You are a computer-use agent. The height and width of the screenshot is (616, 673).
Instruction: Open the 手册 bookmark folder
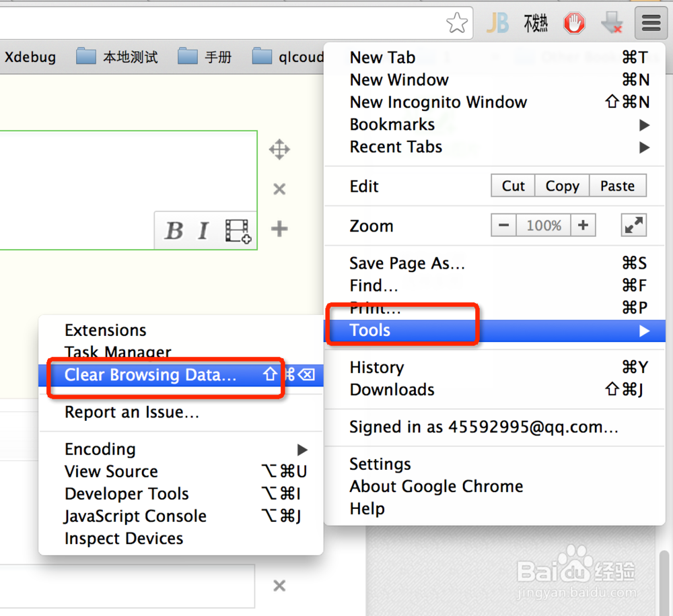205,57
